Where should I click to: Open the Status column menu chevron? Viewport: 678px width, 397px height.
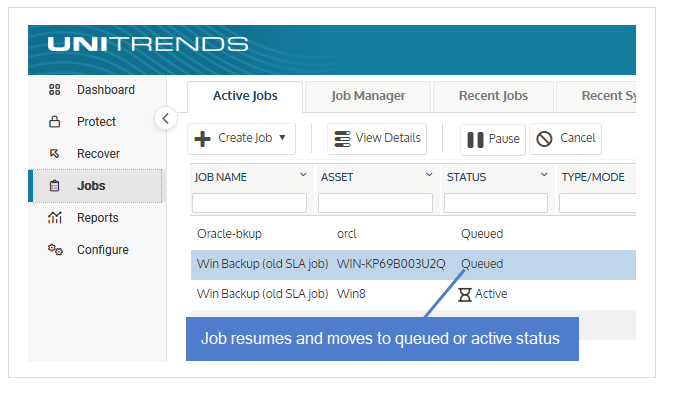[x=544, y=175]
